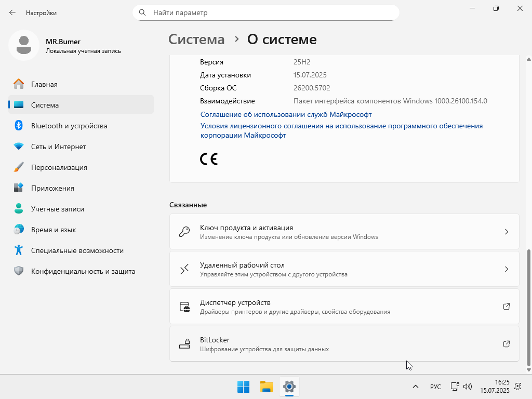This screenshot has height=399, width=532.
Task: Click the scrollbar down arrow
Action: pyautogui.click(x=528, y=370)
